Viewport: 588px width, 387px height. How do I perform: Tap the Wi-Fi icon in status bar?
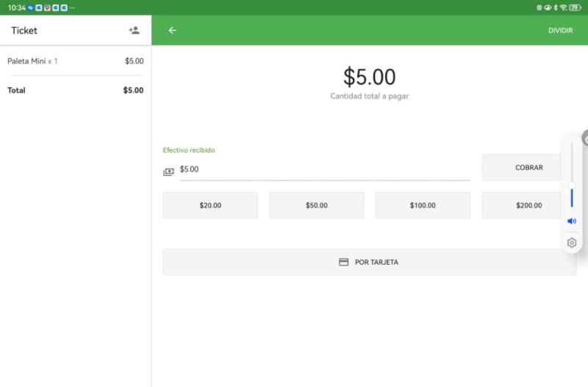click(563, 7)
